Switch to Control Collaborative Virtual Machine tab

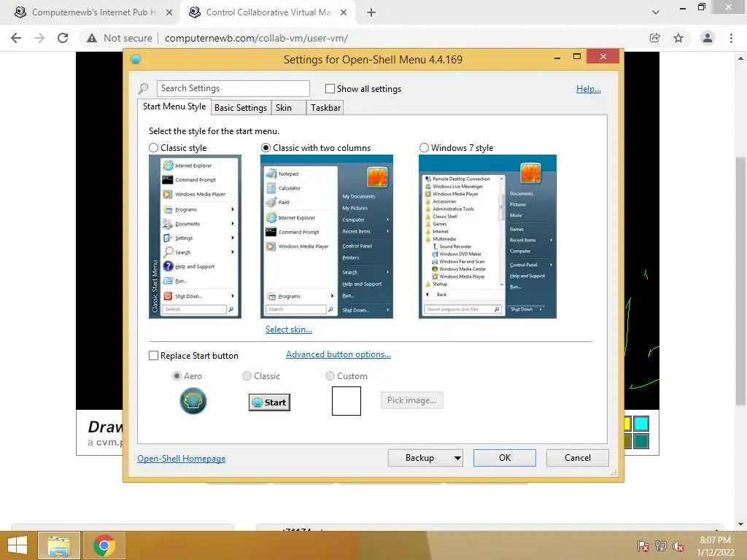point(268,13)
